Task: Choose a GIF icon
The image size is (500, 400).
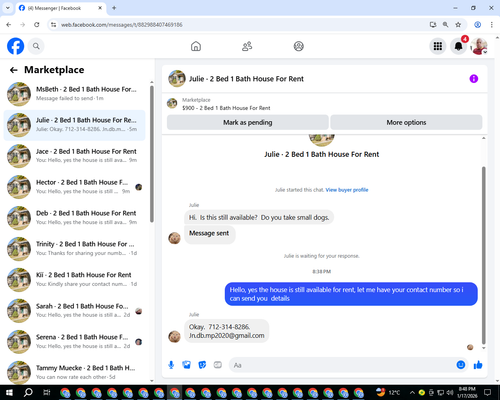Action: [218, 365]
